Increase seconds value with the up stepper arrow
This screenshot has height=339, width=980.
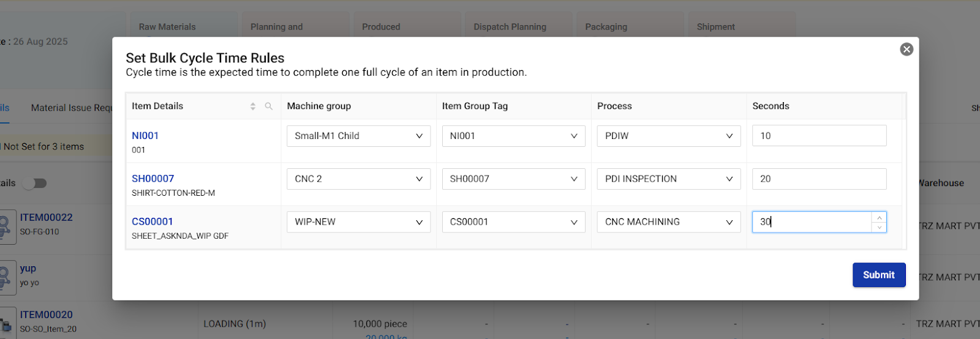click(x=879, y=218)
